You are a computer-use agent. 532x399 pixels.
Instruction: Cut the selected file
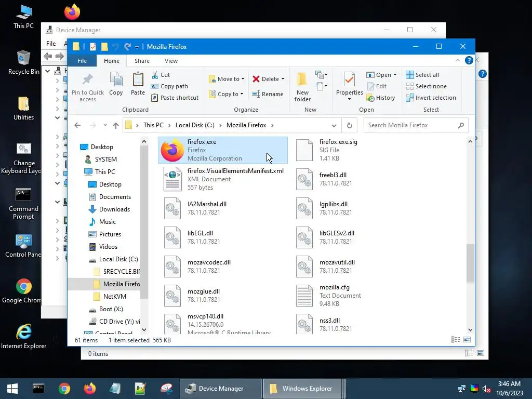[x=161, y=75]
